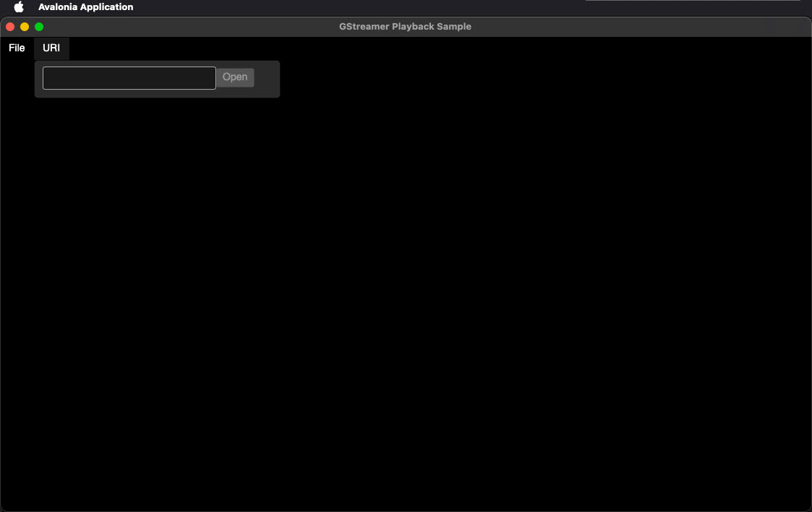Click the Apple logo in the menu bar

(x=18, y=7)
